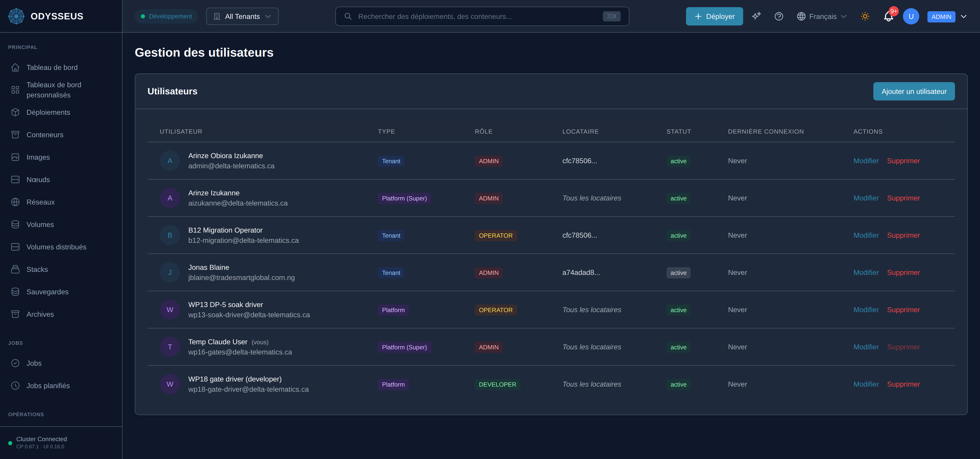
Task: Open Tableau de bord home icon
Action: (15, 67)
